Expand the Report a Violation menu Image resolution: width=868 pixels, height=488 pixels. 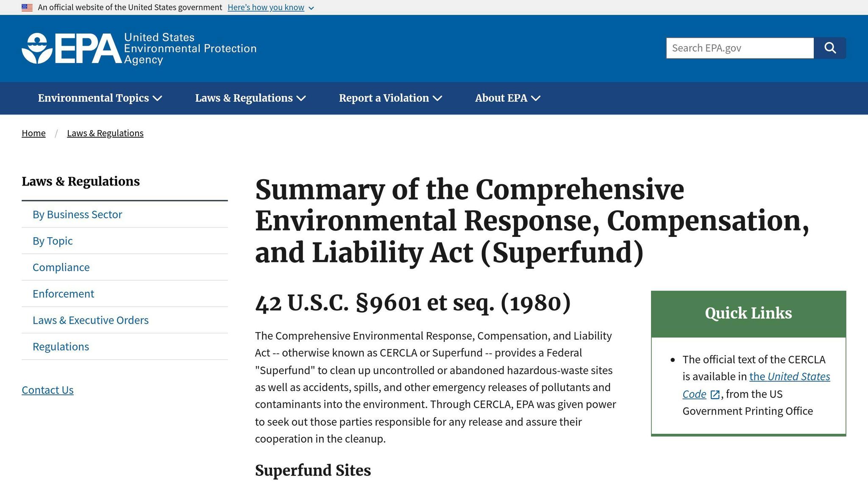coord(390,98)
